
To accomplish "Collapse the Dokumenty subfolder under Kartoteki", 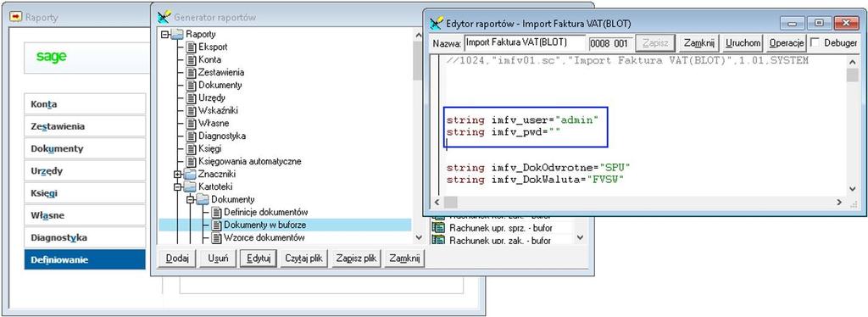I will (190, 200).
